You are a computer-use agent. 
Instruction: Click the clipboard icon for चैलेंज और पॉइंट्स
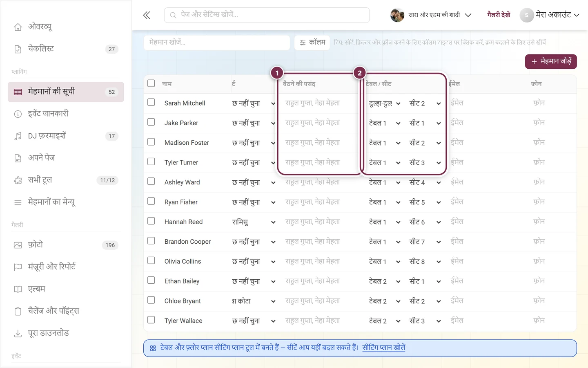coord(18,311)
